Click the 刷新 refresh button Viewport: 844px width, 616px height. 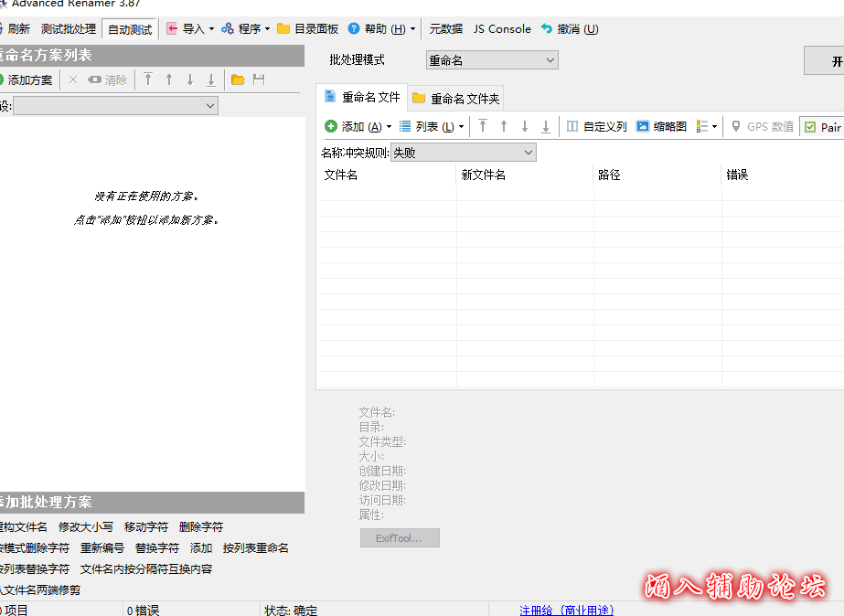(x=16, y=29)
